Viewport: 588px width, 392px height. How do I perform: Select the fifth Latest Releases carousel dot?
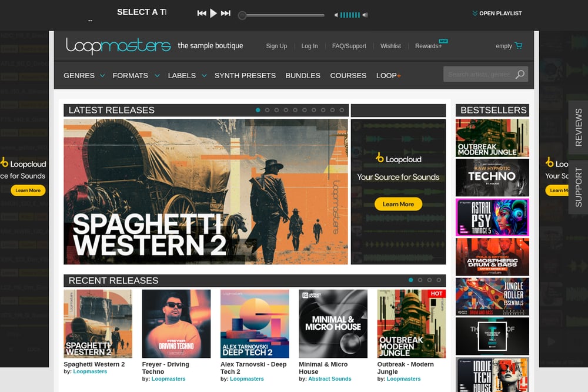(x=295, y=110)
